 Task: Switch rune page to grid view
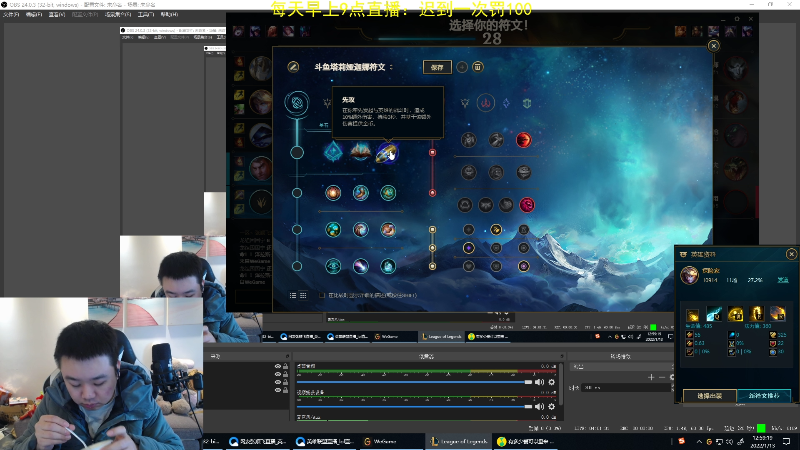[303, 295]
